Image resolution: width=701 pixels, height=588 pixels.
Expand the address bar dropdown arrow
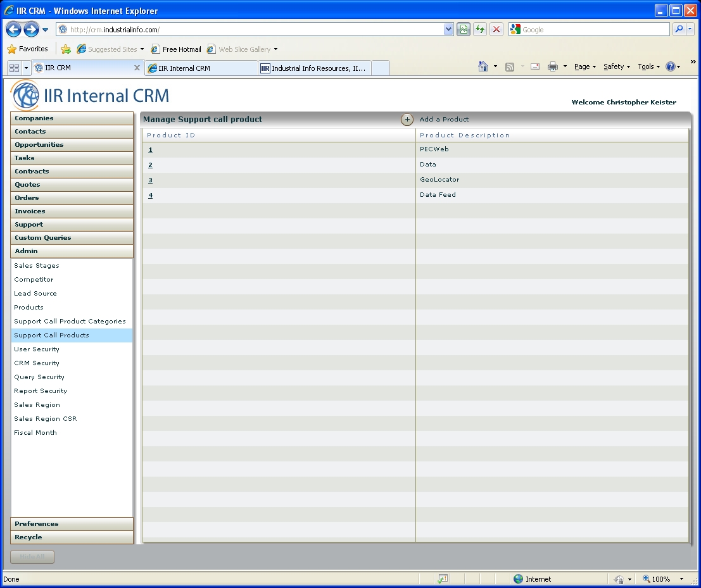(448, 30)
